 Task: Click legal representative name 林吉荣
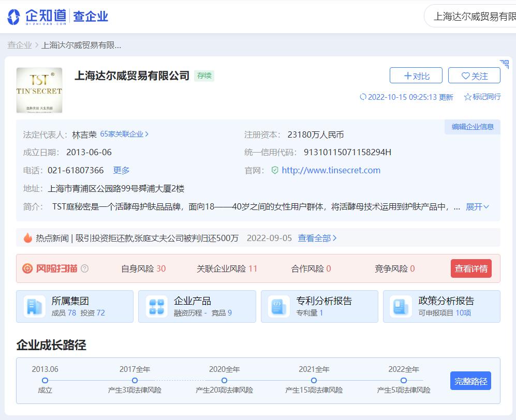84,134
